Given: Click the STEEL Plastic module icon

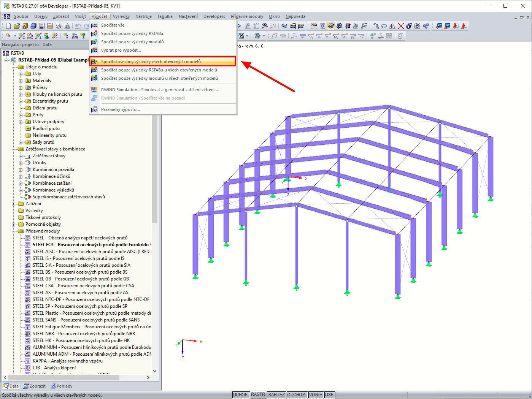Looking at the screenshot, I should [27, 313].
